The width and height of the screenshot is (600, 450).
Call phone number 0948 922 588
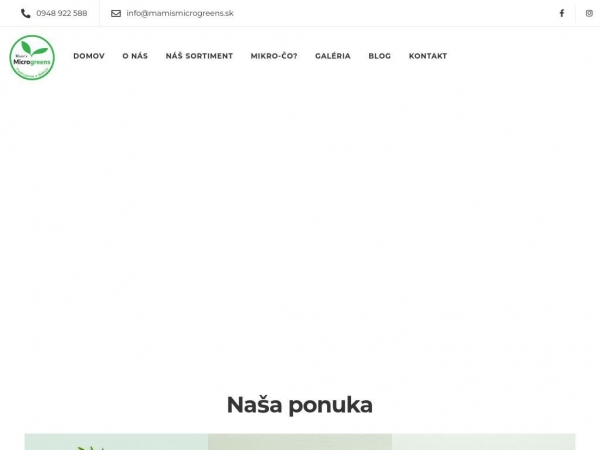61,13
